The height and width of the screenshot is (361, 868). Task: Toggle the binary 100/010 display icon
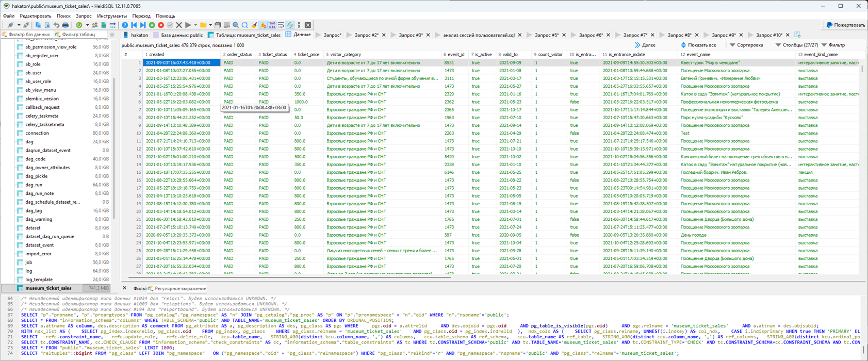(x=272, y=25)
